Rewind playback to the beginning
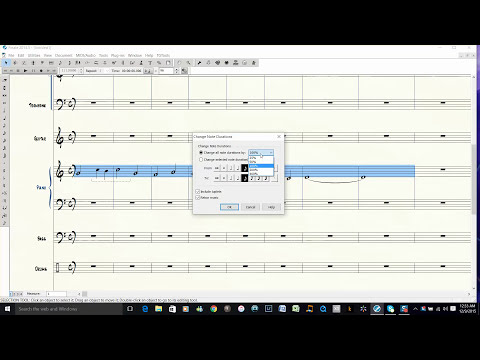Screen dimensions: 480x360 [5, 71]
